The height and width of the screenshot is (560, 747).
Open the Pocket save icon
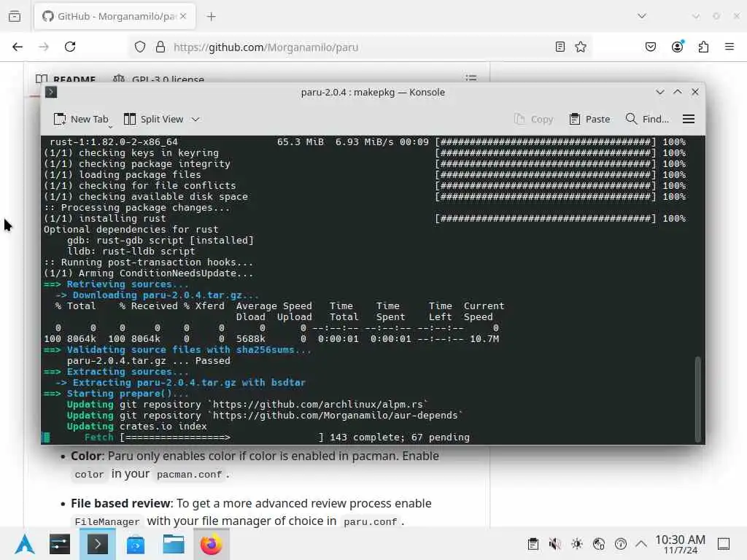(x=651, y=47)
